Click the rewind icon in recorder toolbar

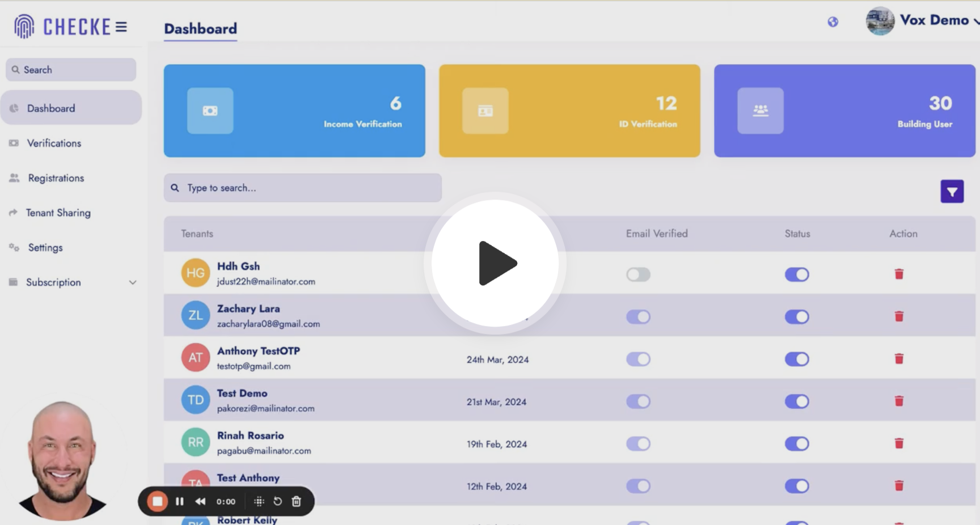point(200,501)
